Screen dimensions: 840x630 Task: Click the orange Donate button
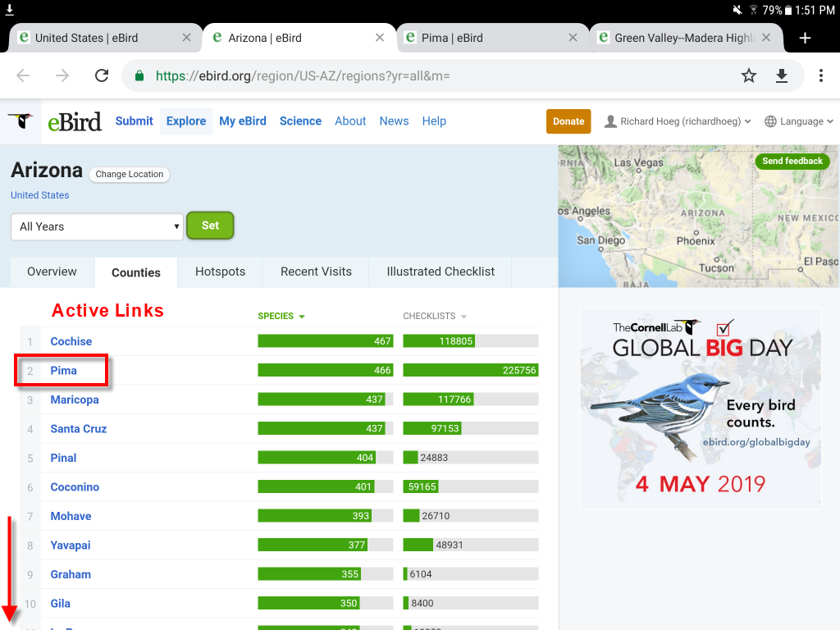coord(568,121)
